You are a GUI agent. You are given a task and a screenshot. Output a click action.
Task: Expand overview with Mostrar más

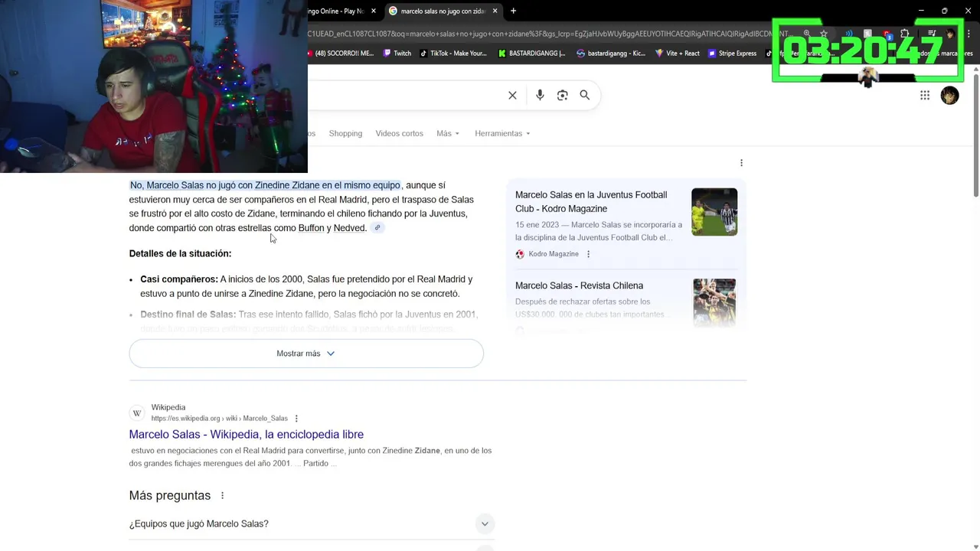pyautogui.click(x=306, y=354)
